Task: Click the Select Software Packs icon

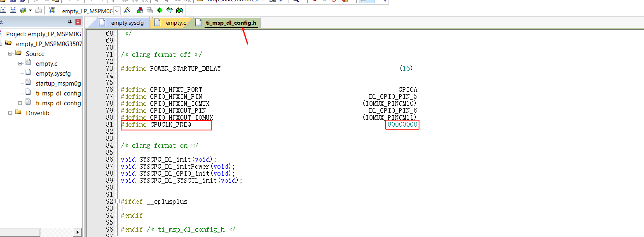Action: coord(169,10)
